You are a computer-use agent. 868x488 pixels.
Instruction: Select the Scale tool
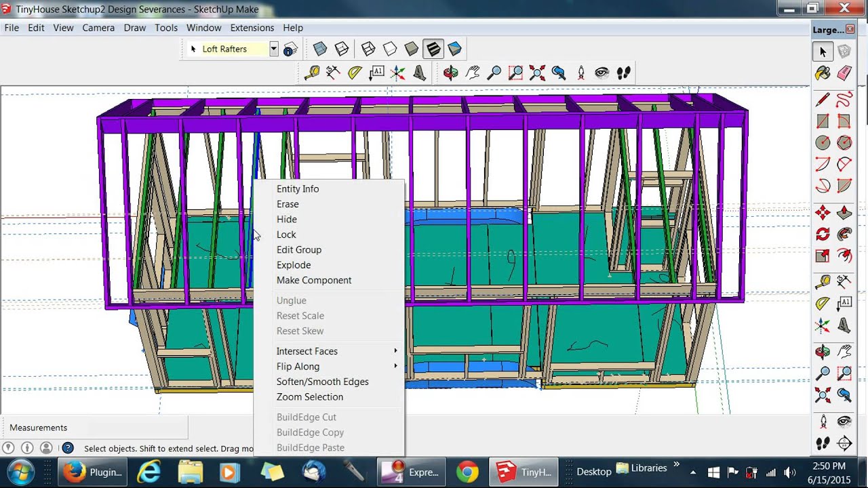(x=823, y=256)
